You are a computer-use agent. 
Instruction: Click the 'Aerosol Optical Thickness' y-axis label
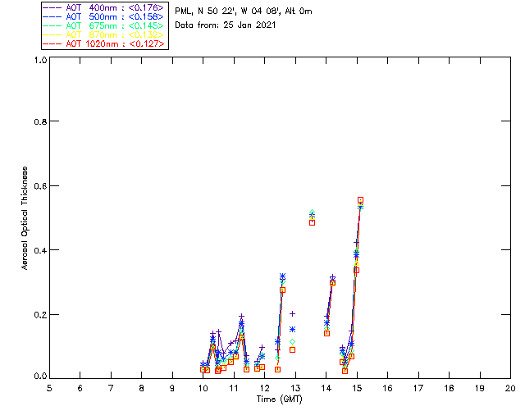click(25, 217)
